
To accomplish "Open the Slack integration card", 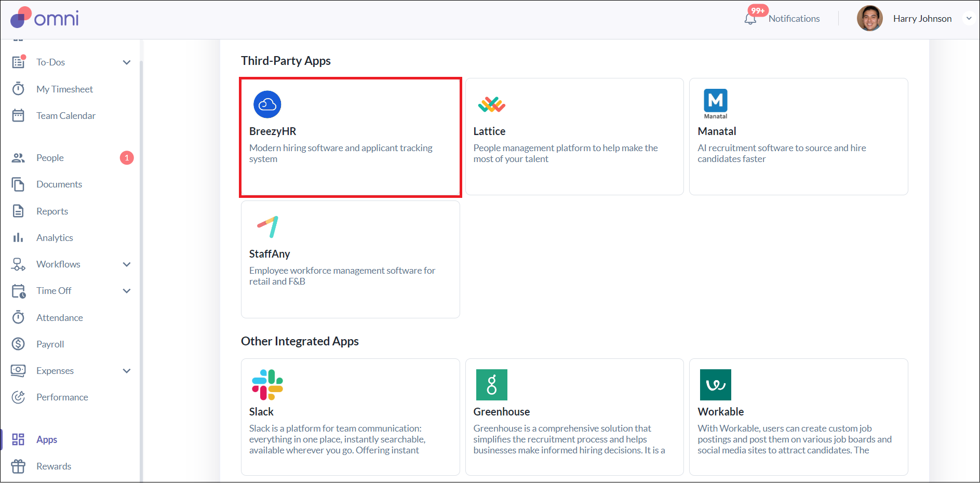I will 351,417.
